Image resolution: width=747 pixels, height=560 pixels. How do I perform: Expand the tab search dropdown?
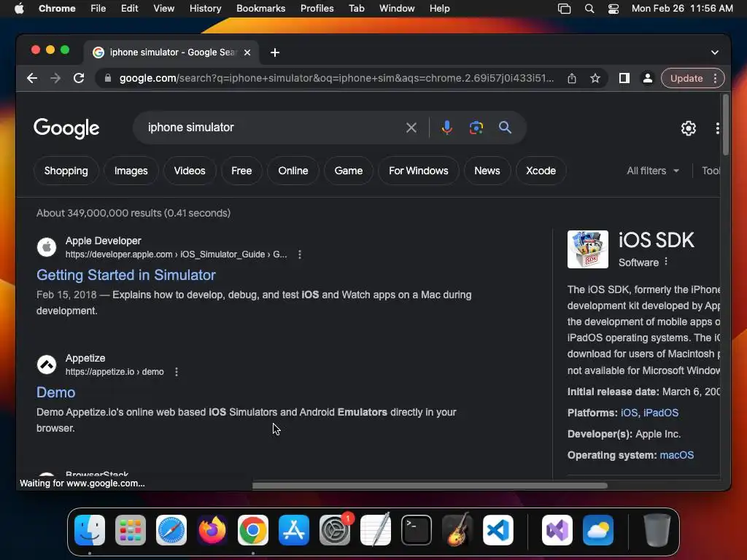(x=715, y=52)
